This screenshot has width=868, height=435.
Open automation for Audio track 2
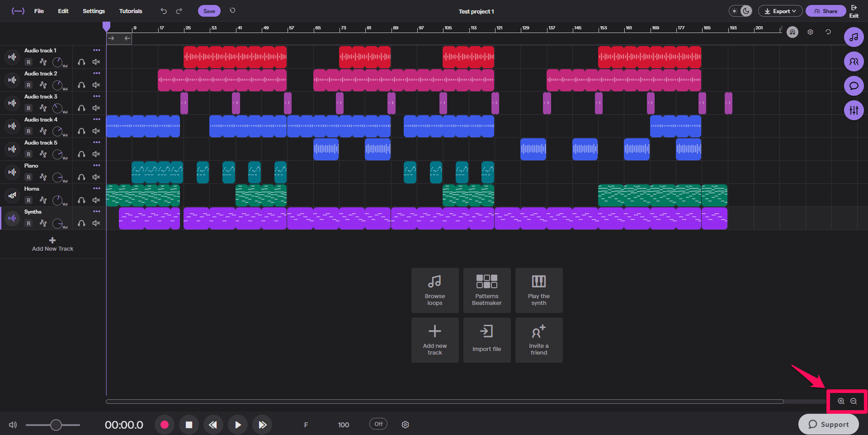[43, 85]
